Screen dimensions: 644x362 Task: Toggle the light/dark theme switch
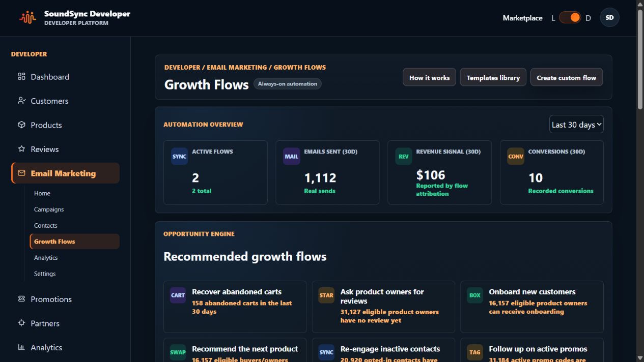coord(570,18)
